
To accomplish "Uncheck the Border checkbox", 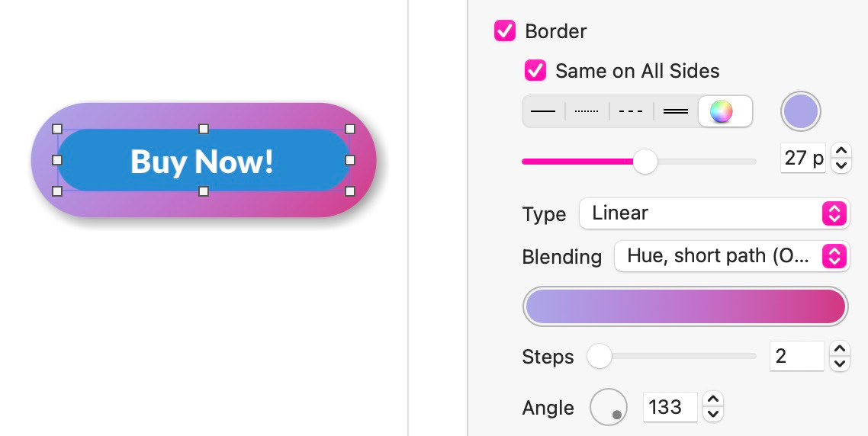I will coord(505,31).
